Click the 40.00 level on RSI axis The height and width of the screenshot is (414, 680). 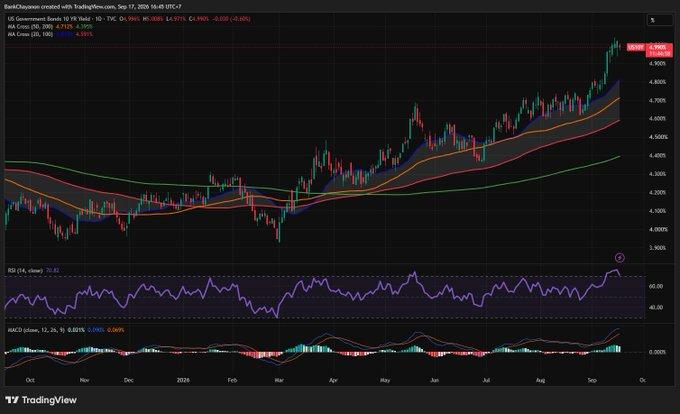pyautogui.click(x=656, y=307)
